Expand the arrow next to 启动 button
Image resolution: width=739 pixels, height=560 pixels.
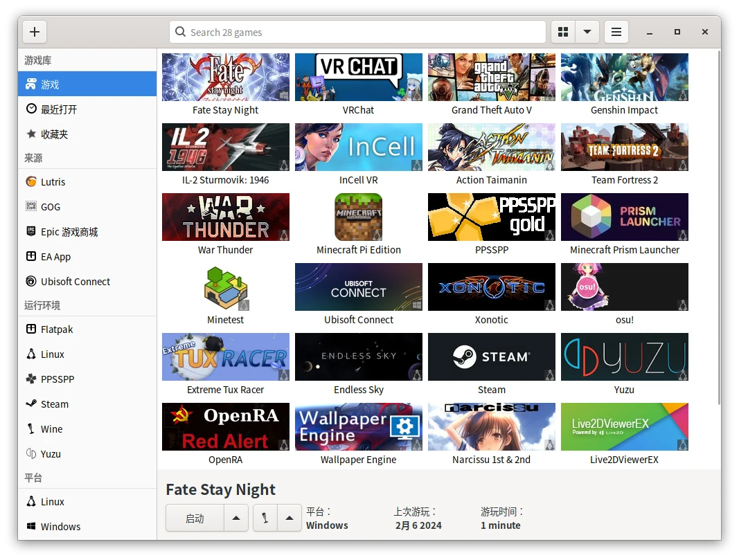pos(236,518)
